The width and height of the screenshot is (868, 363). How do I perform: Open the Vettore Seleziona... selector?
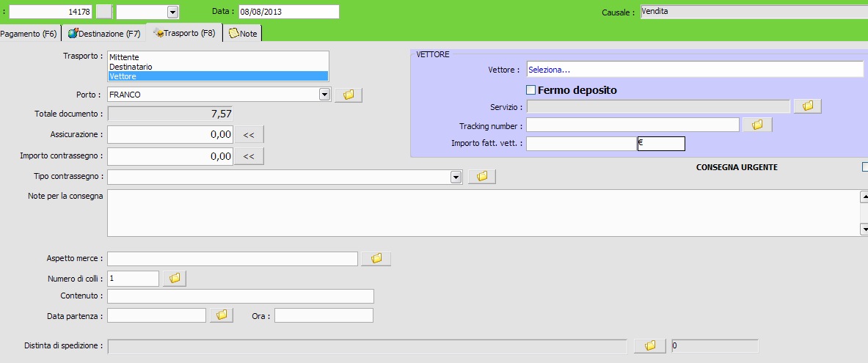click(695, 70)
